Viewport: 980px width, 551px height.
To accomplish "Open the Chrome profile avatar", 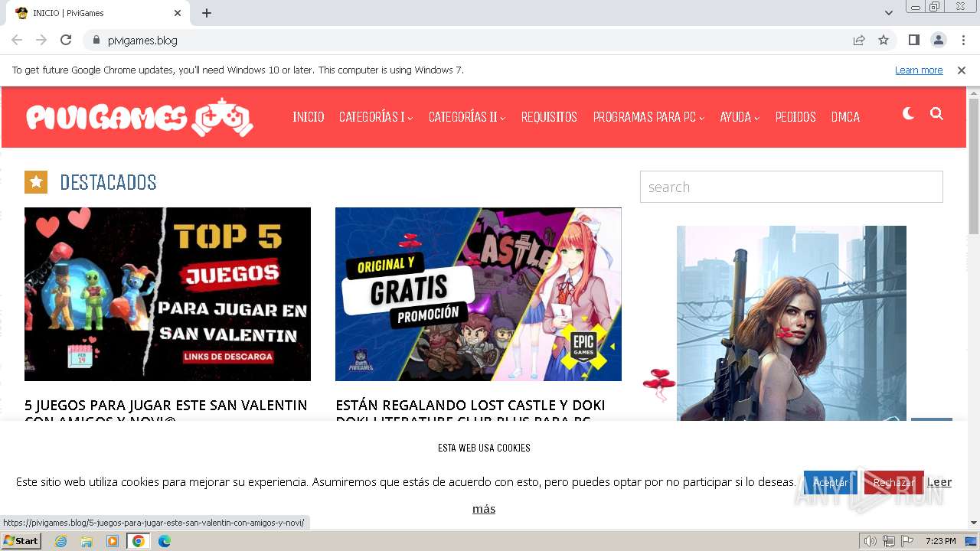I will tap(938, 40).
